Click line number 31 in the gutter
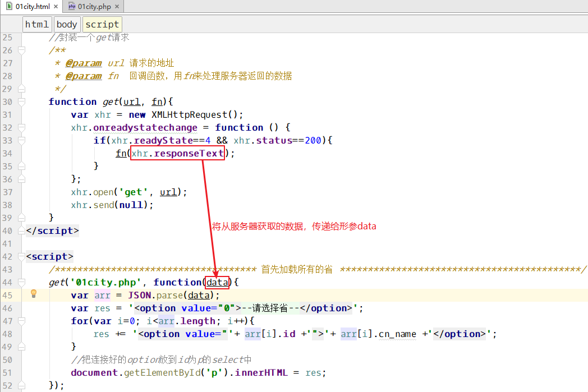Viewport: 588px width, 392px height. click(x=7, y=114)
